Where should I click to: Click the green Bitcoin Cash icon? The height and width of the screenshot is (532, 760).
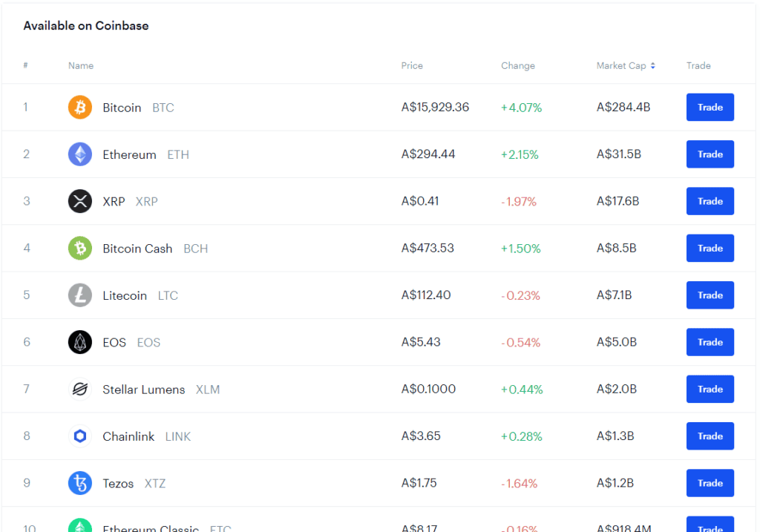point(80,248)
